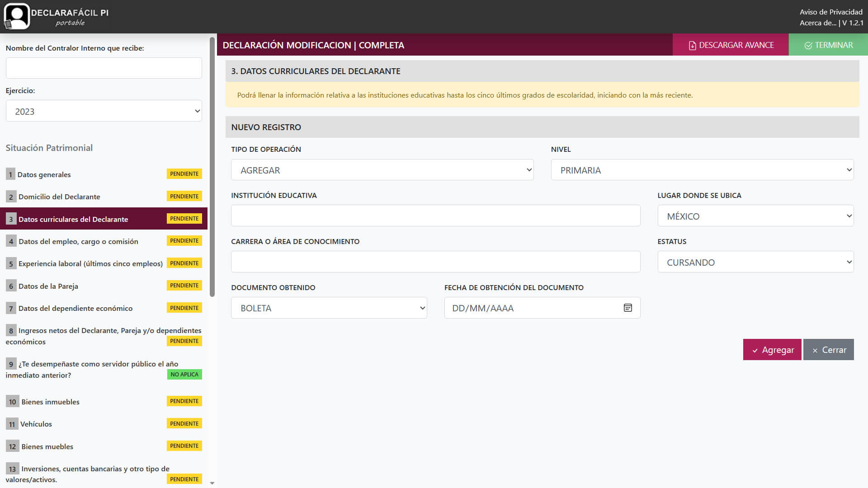Click the Fecha de obtención date field

pos(542,308)
